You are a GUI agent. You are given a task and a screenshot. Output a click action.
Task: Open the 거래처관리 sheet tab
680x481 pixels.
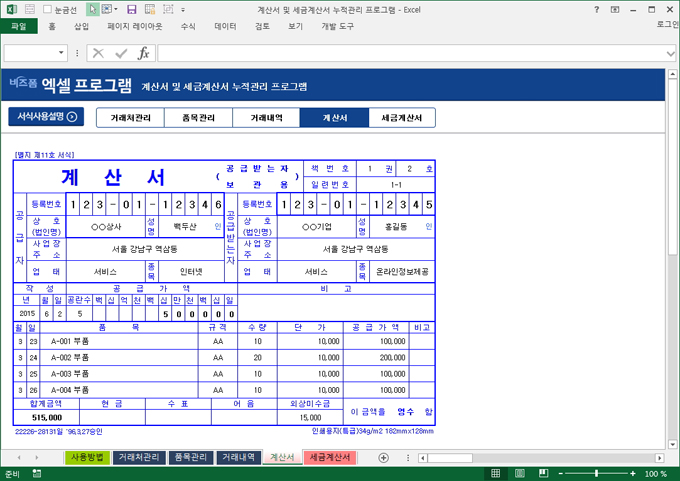pyautogui.click(x=139, y=457)
